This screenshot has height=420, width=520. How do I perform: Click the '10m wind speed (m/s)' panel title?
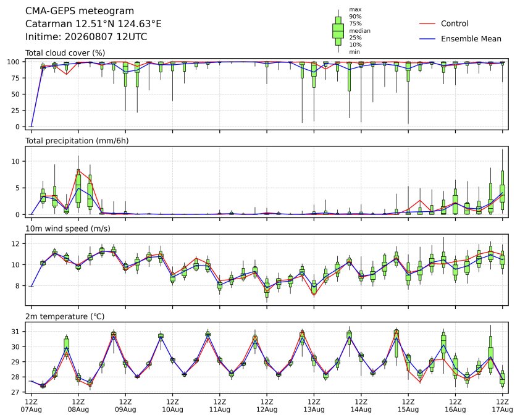pos(68,229)
